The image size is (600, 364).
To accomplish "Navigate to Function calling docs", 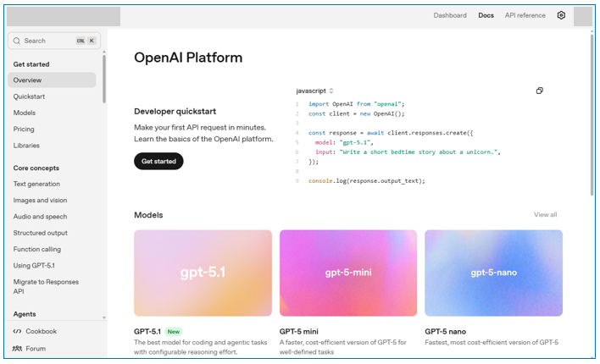I will tap(38, 250).
